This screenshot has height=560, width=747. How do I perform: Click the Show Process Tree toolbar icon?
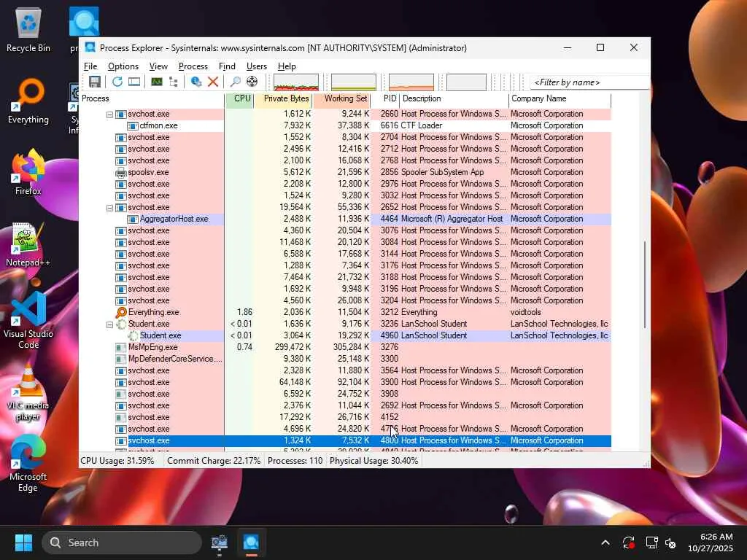coord(174,82)
